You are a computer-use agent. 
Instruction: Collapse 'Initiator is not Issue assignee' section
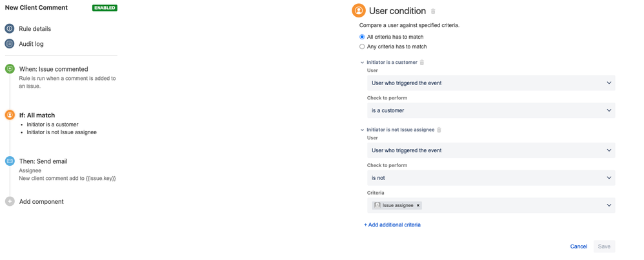pyautogui.click(x=362, y=130)
